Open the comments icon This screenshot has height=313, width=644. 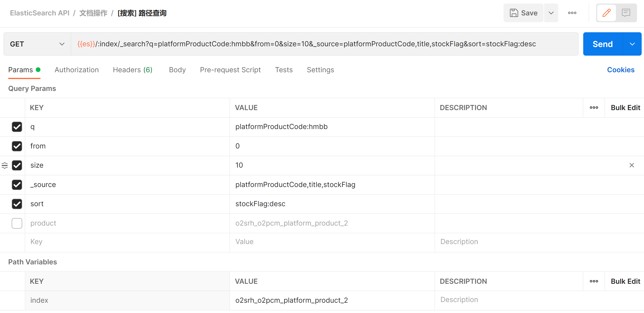click(x=626, y=13)
